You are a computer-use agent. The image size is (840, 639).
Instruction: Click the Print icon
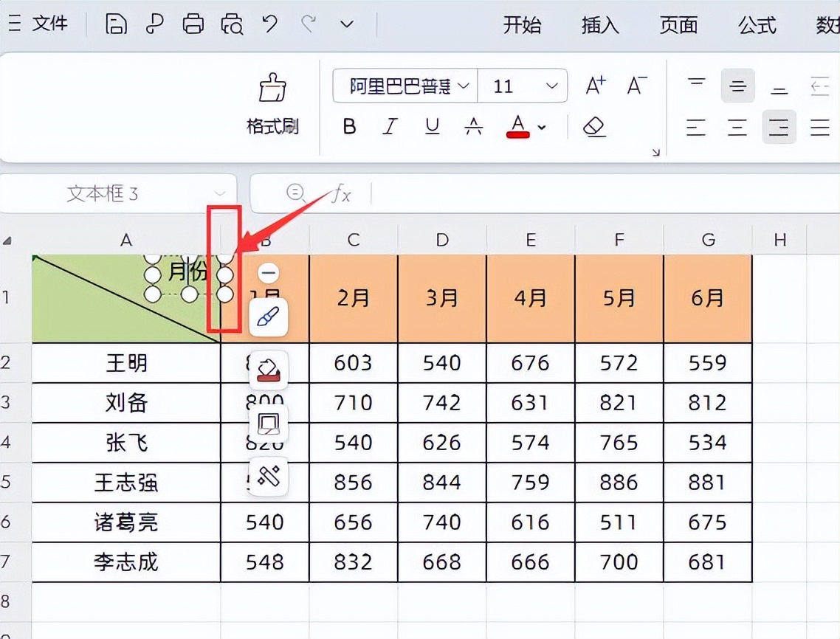[193, 24]
